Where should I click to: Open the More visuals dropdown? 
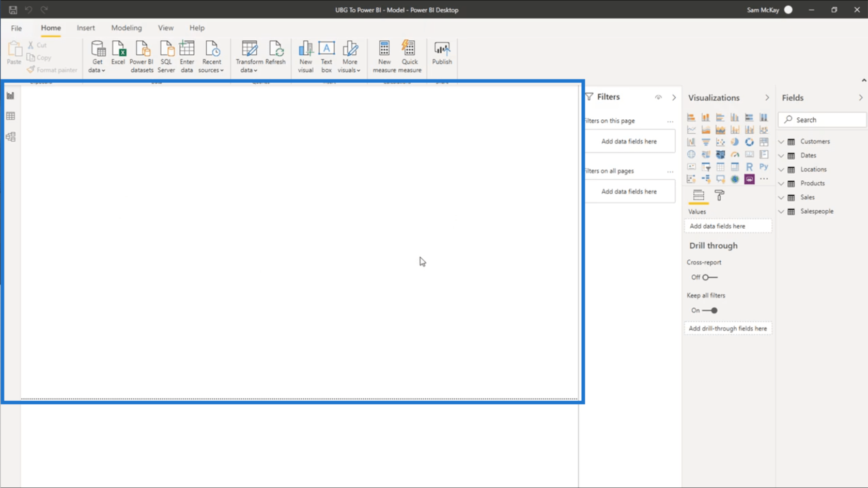350,57
